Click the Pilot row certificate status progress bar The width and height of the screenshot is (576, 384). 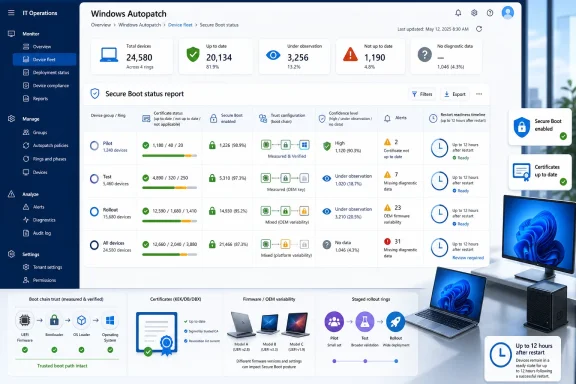[x=169, y=156]
